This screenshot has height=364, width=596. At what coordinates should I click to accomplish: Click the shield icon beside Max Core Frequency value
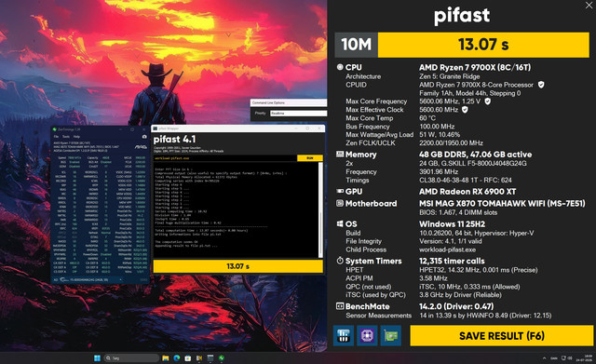point(488,101)
